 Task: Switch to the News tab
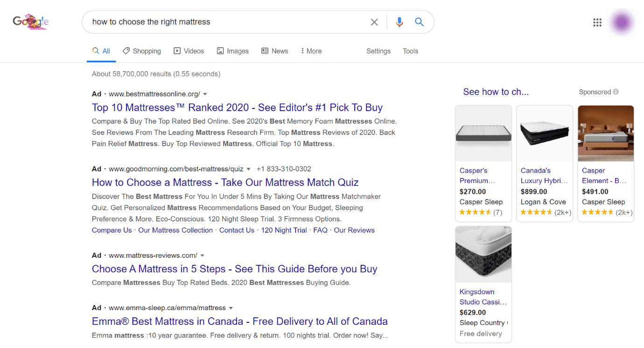[x=275, y=51]
